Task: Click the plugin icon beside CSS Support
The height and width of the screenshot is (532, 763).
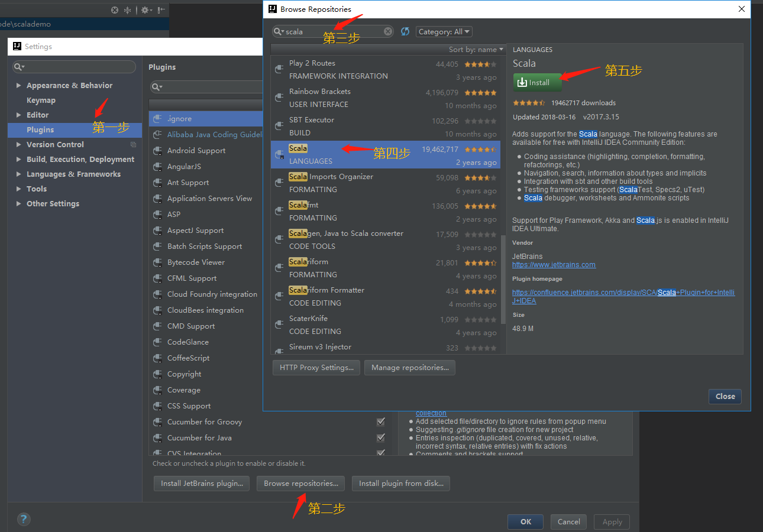Action: 157,406
